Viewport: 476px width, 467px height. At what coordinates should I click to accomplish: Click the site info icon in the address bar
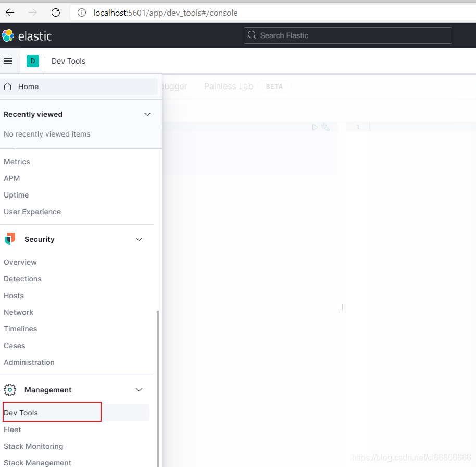coord(81,13)
